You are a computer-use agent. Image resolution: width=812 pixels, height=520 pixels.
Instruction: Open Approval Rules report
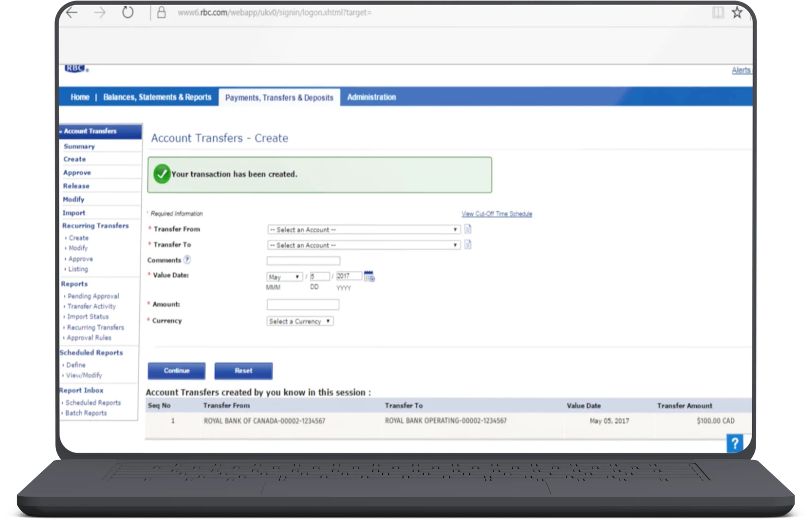[89, 338]
